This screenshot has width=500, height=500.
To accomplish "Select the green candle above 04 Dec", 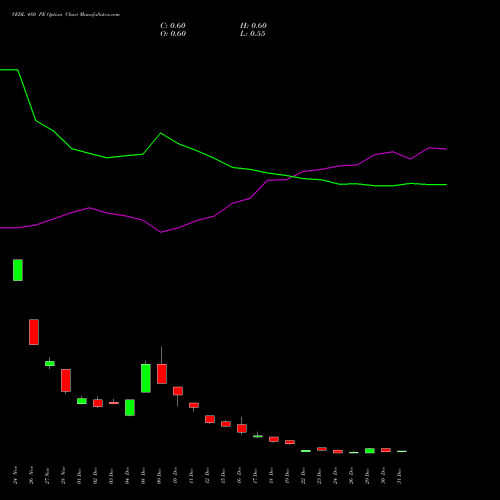I will click(130, 407).
